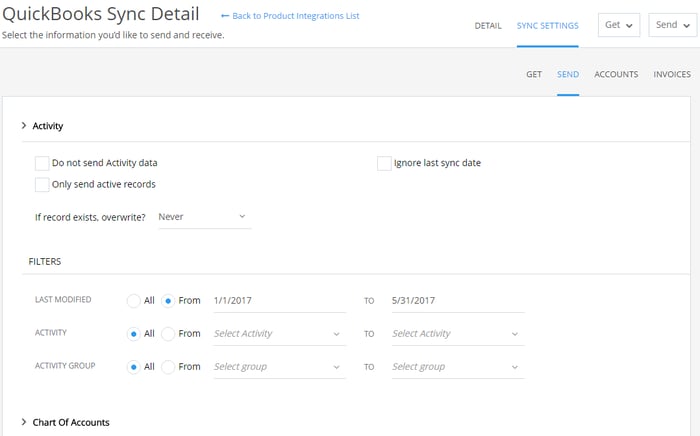
Task: Open the DETAIL tab
Action: tap(488, 26)
